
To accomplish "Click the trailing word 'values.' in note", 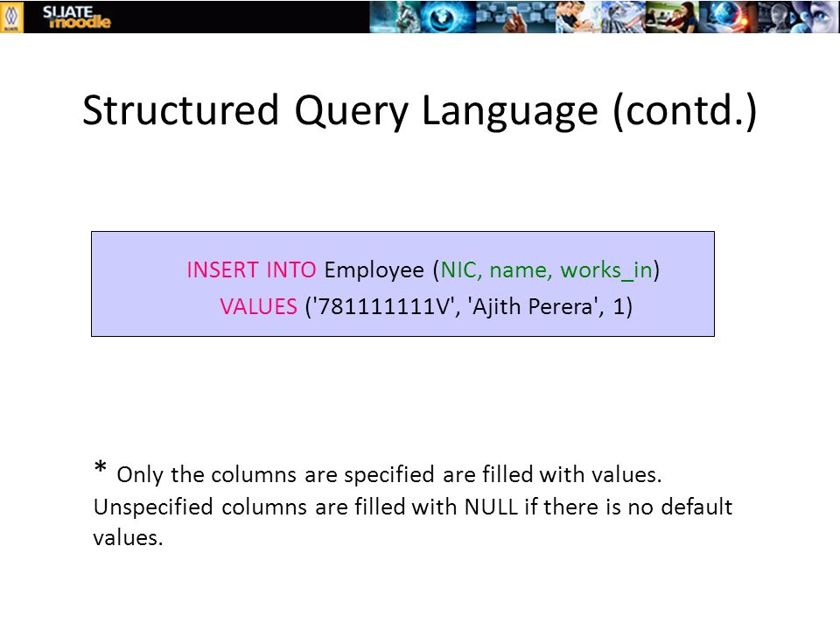I will point(128,538).
